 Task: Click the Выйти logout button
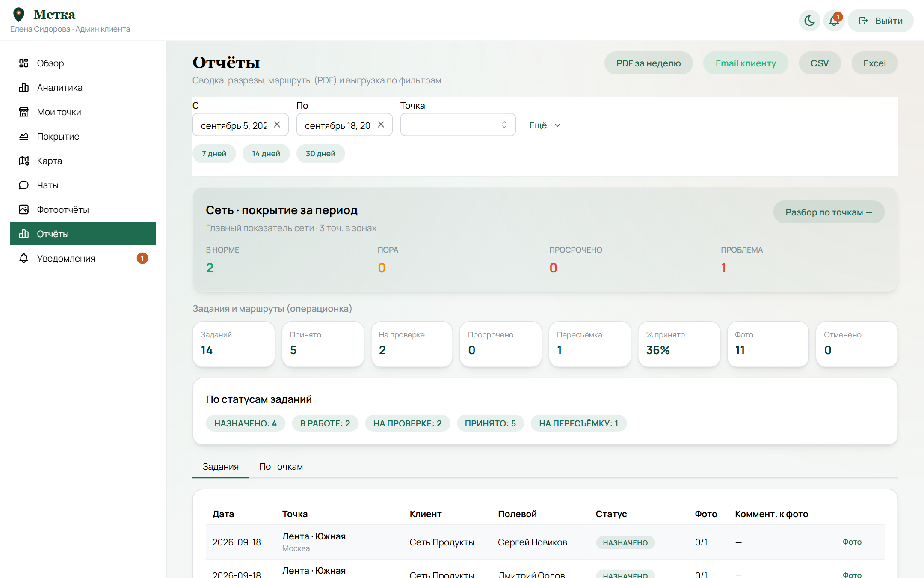pyautogui.click(x=881, y=21)
